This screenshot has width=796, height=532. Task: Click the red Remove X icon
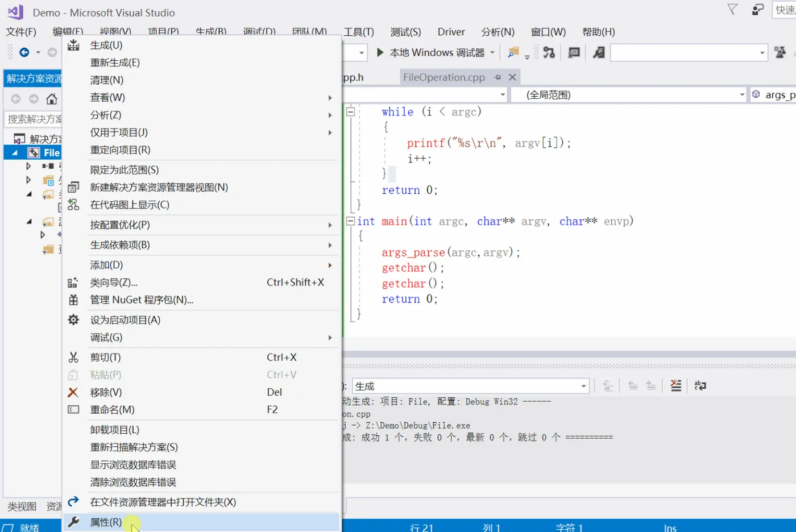coord(73,393)
